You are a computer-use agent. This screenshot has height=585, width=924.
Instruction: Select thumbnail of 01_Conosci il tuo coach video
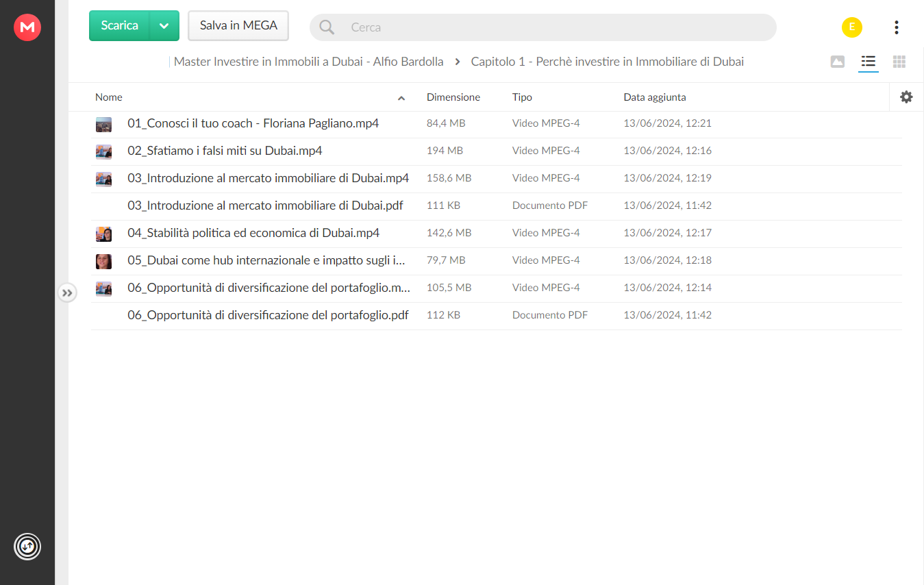tap(103, 124)
